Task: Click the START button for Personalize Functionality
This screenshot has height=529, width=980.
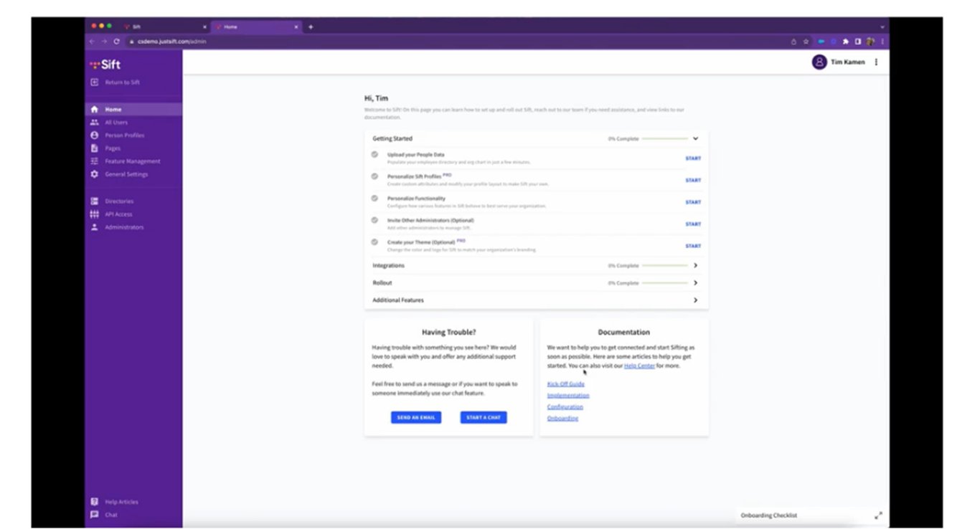Action: point(693,201)
